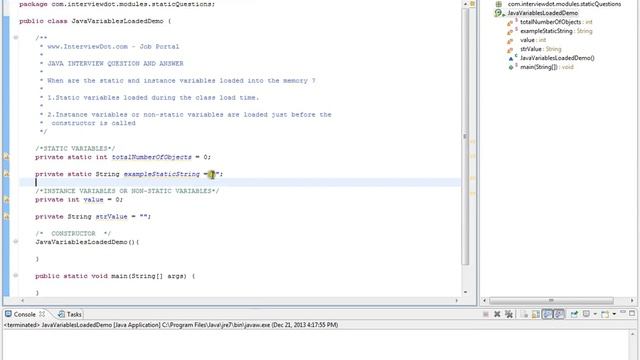Viewport: 640px width, 360px height.
Task: Click the Remove All Terminated Launches double-X icon
Action: tap(509, 314)
